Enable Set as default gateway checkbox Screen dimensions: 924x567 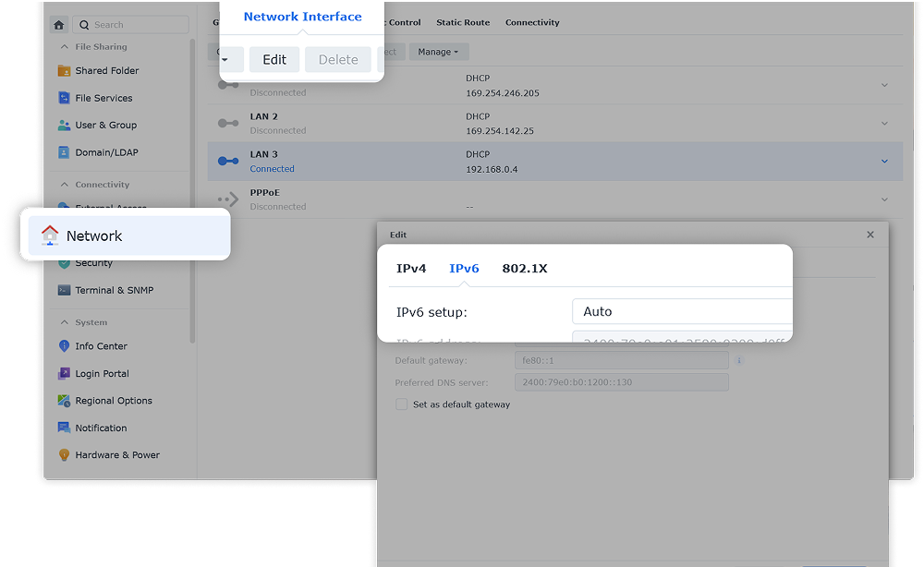401,404
